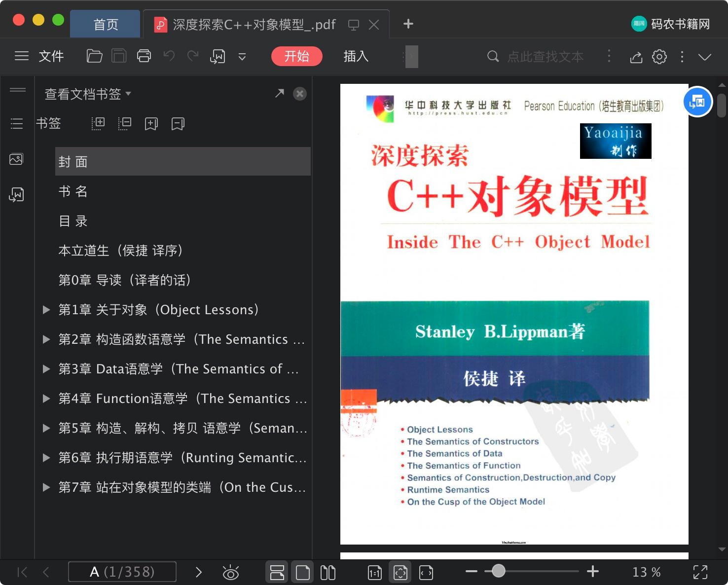Switch to the 首页 tab
The image size is (728, 585).
click(x=106, y=24)
